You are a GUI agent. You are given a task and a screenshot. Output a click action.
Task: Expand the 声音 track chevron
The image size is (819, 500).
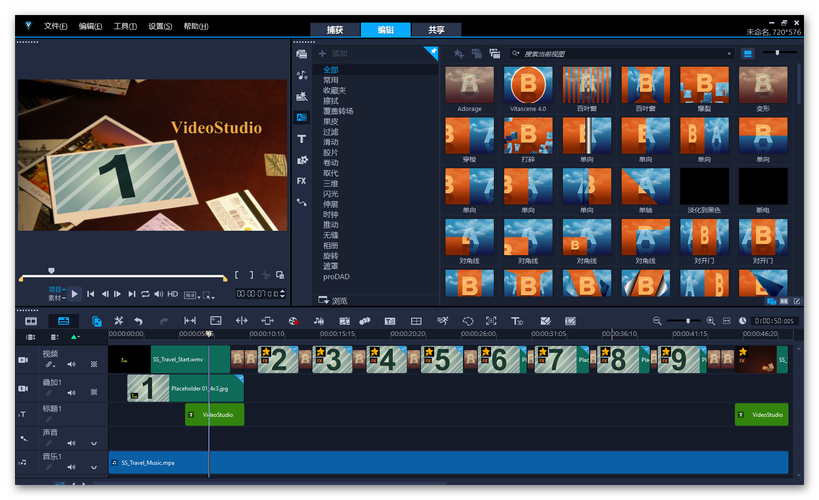click(x=94, y=444)
